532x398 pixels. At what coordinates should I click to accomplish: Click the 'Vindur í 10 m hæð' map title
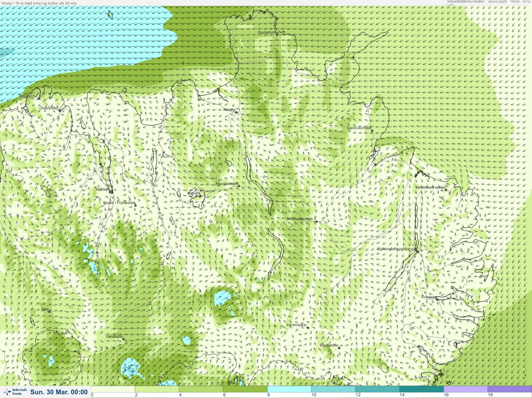20,3
